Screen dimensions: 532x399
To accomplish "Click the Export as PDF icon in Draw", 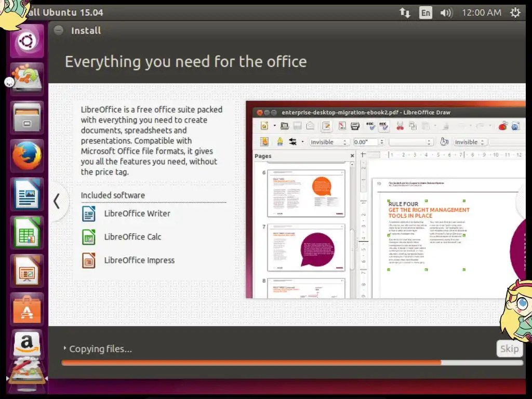I will click(342, 126).
